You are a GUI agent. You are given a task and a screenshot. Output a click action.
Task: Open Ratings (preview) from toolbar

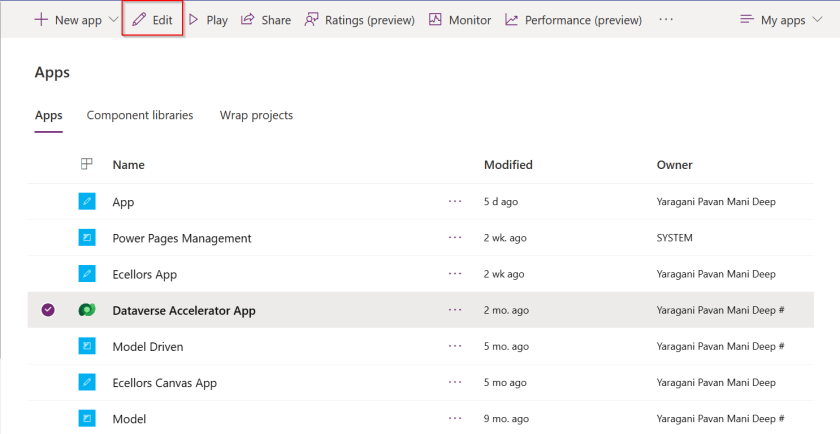359,20
